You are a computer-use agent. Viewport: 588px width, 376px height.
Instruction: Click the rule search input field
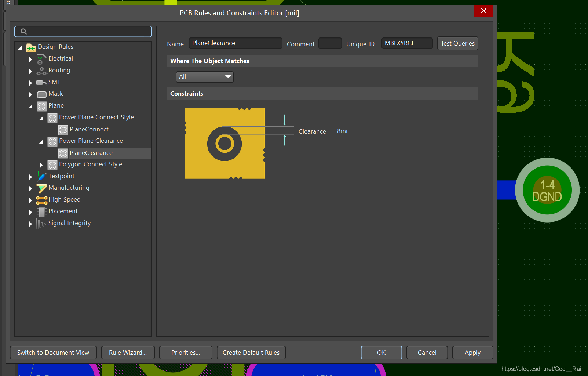83,31
